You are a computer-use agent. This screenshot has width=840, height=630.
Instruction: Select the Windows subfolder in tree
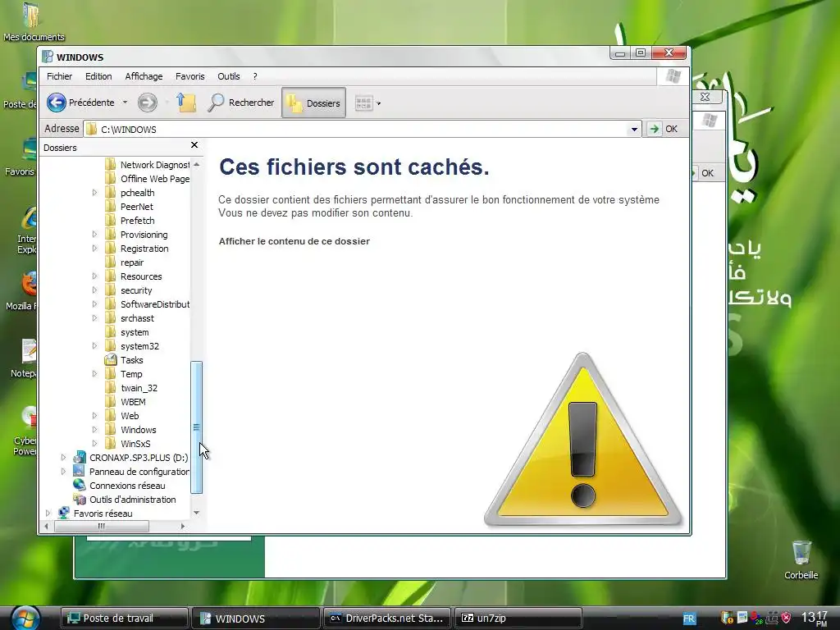(x=130, y=430)
